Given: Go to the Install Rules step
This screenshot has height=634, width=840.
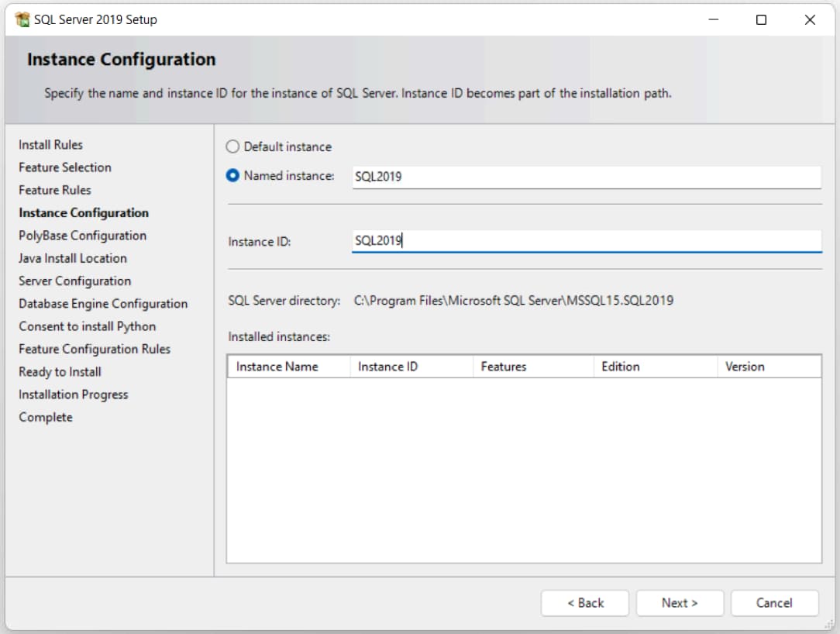Looking at the screenshot, I should [x=50, y=145].
